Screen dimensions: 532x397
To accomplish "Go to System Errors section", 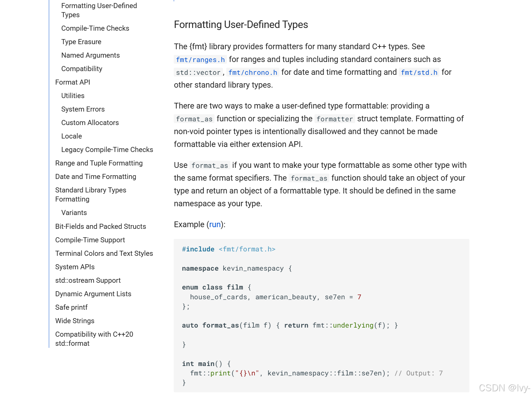I will point(83,109).
